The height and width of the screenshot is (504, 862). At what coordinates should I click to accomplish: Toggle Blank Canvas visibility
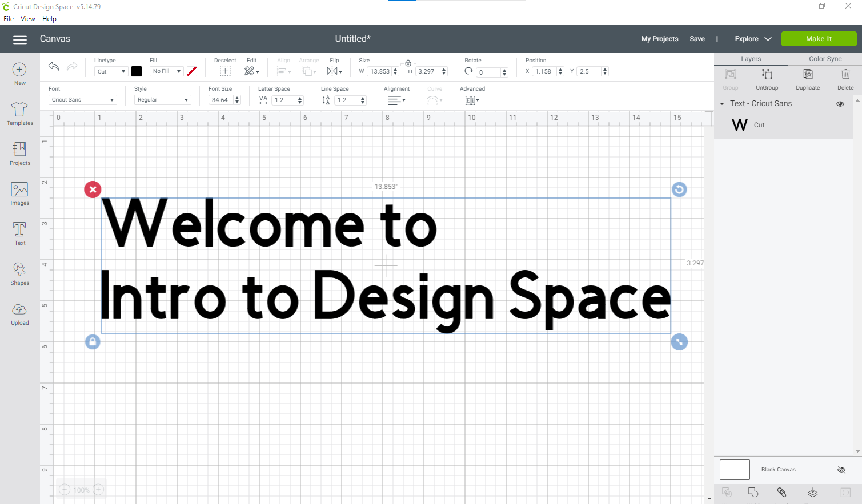click(x=841, y=470)
